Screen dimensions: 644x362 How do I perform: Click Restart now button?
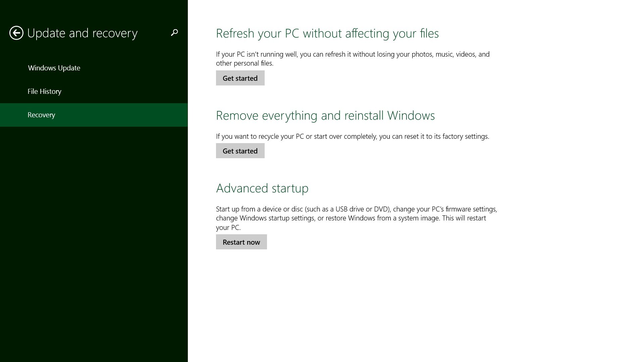pos(241,242)
